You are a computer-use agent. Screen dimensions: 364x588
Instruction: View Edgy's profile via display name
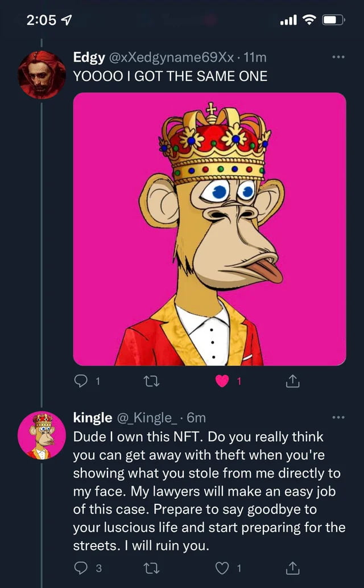(88, 57)
